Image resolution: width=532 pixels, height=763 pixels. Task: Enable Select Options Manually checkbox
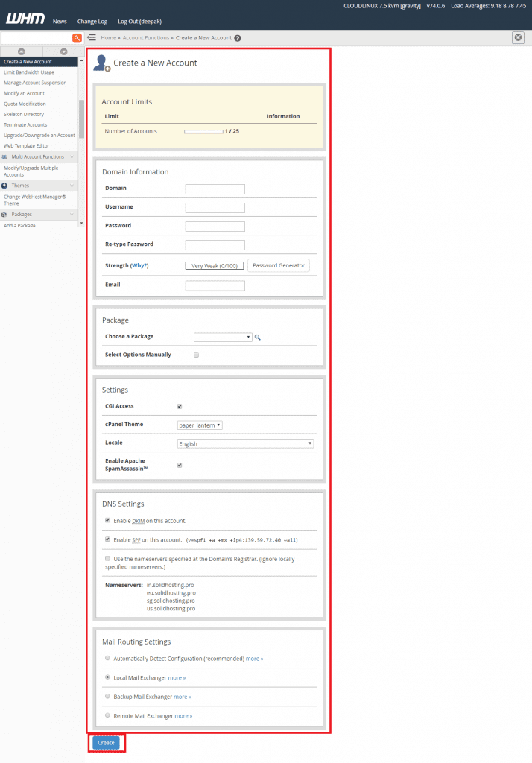(x=196, y=355)
